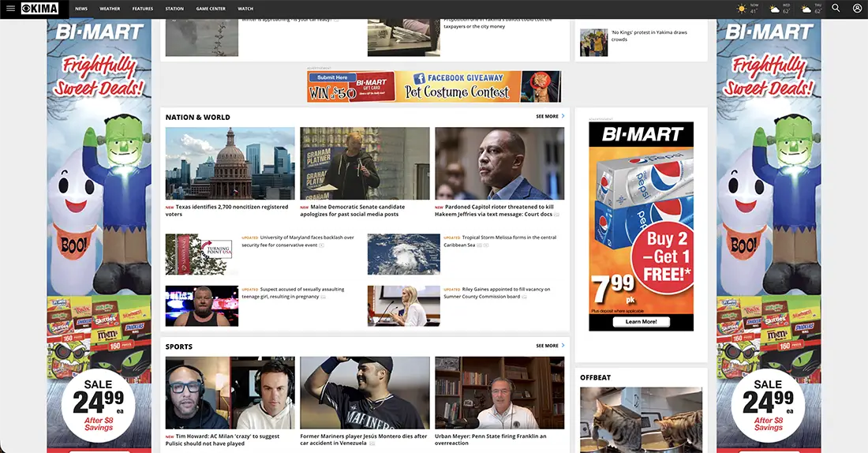Click the bearded wrestler suspect thumbnail
The height and width of the screenshot is (453, 868).
coord(202,305)
